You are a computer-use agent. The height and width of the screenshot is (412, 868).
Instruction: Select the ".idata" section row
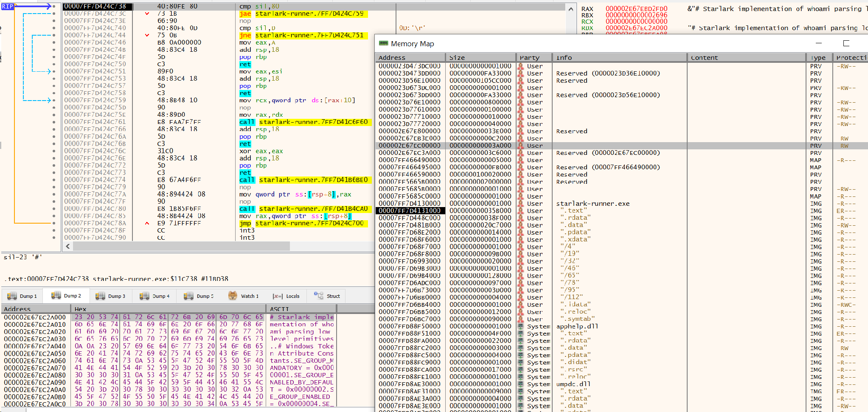[622, 304]
